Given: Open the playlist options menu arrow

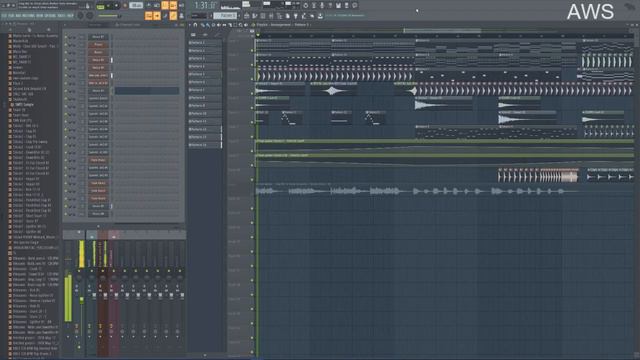Looking at the screenshot, I should click(x=190, y=25).
